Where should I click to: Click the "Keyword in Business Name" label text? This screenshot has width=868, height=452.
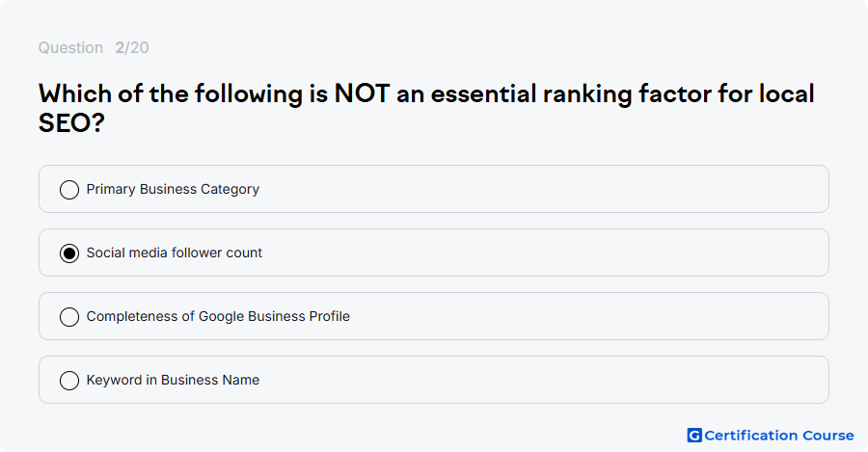173,380
